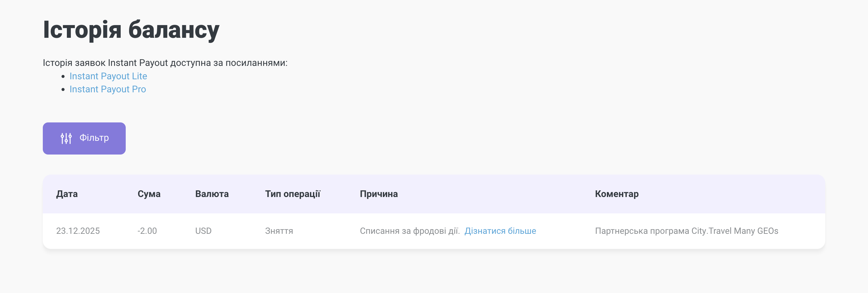The height and width of the screenshot is (293, 868).
Task: Click the bullet before Instant Payout Lite
Action: (x=63, y=77)
